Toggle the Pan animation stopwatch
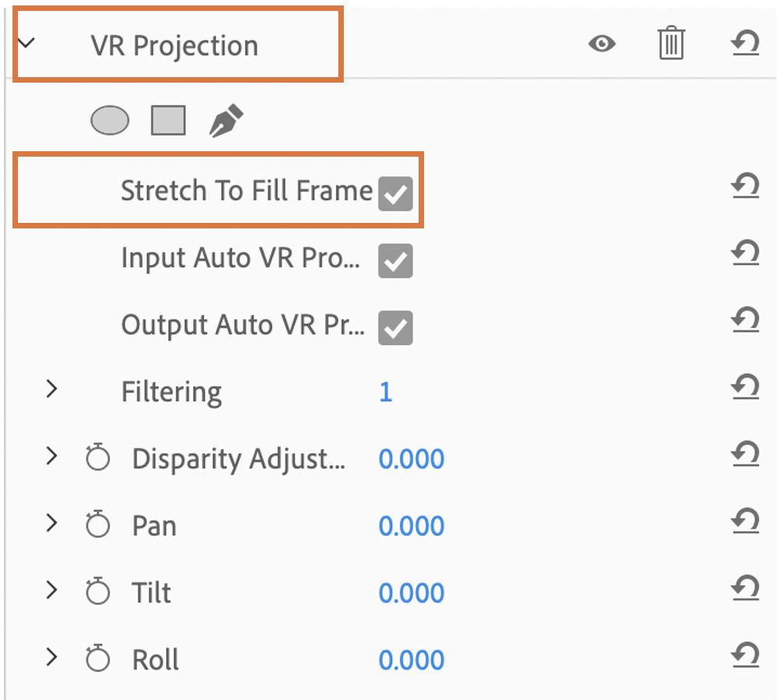The width and height of the screenshot is (778, 700). 98,525
